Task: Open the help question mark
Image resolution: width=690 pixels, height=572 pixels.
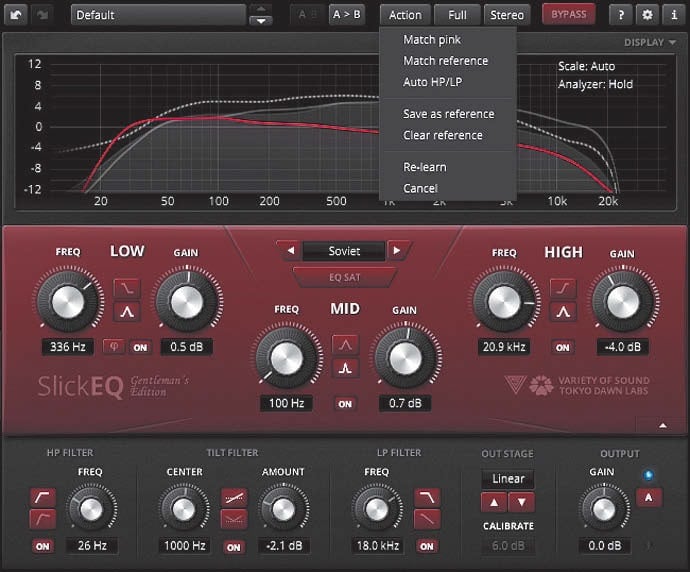Action: point(621,15)
